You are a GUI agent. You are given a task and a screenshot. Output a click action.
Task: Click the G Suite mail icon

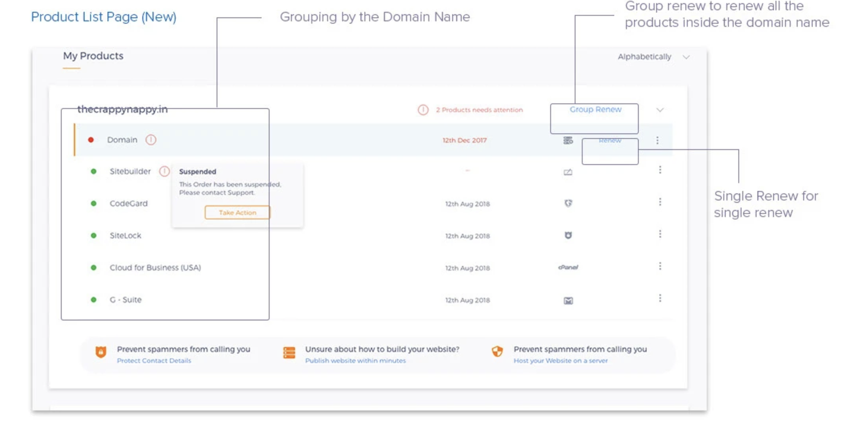tap(568, 300)
